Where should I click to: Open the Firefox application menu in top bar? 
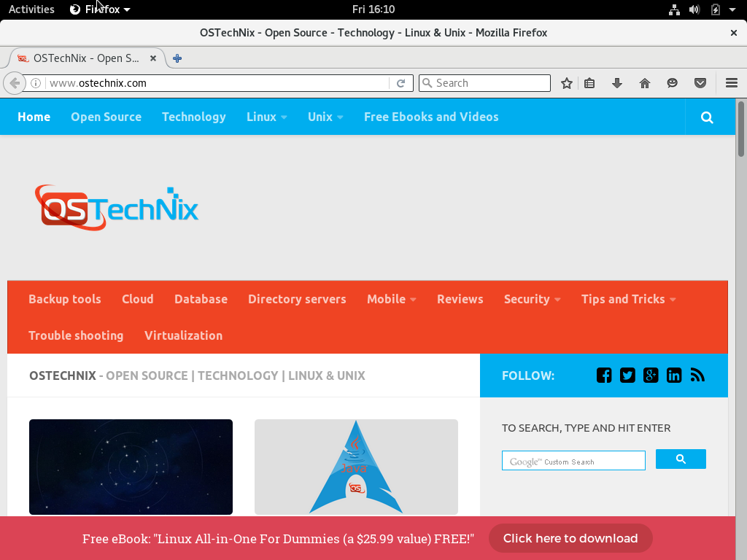[100, 9]
